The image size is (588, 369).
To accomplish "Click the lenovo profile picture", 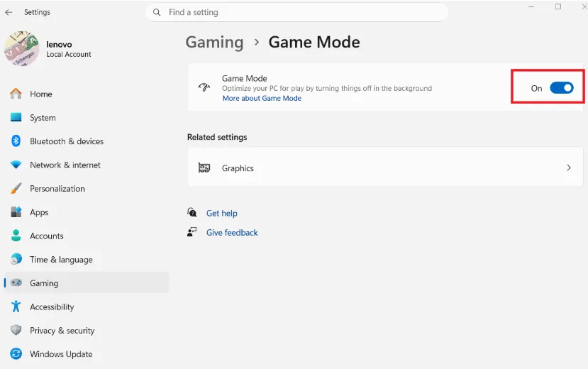I will point(21,48).
